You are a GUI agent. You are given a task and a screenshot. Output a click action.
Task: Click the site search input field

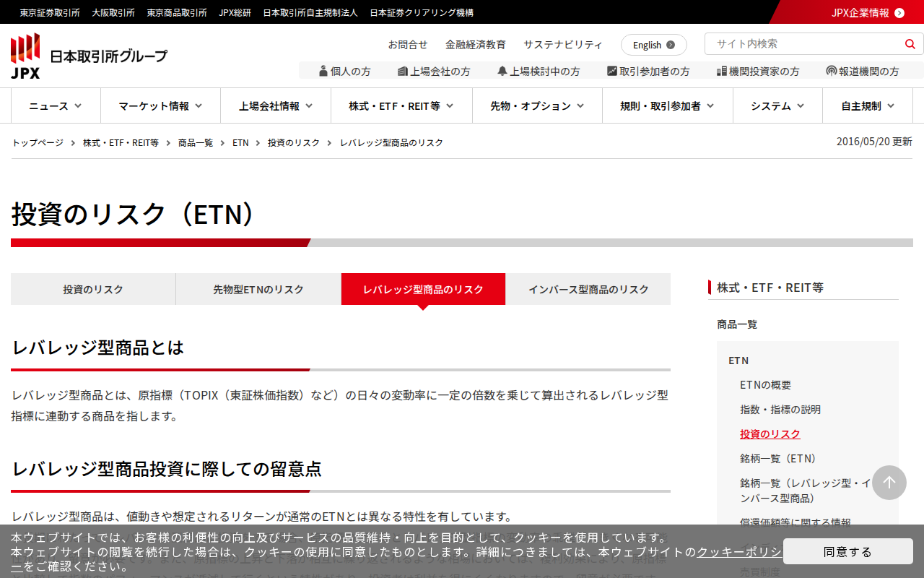pos(805,44)
